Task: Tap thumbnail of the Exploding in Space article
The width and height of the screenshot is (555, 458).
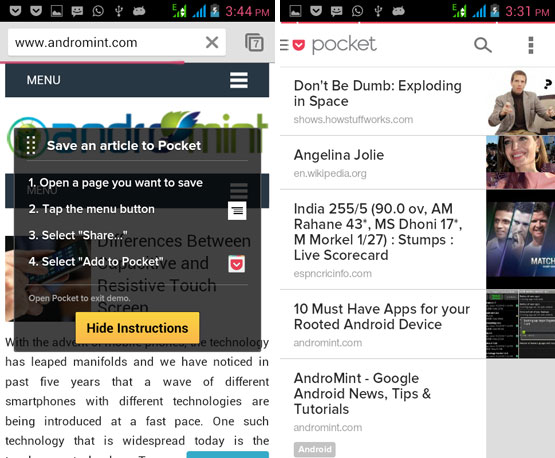Action: pyautogui.click(x=521, y=101)
